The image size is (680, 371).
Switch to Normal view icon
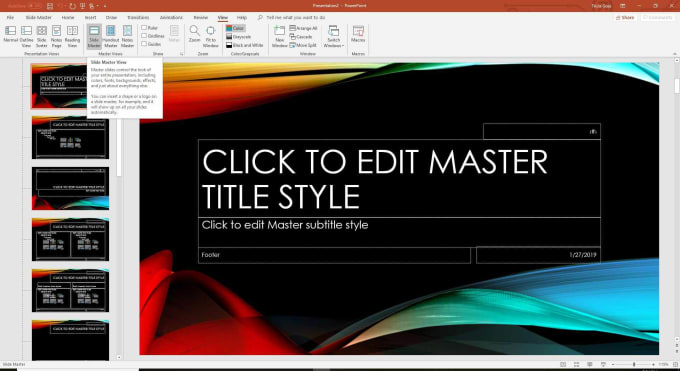[x=10, y=36]
